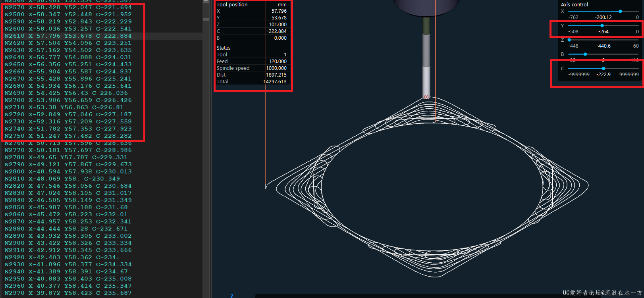Select code line N2800 X-48.594 Y57.938

68,171
